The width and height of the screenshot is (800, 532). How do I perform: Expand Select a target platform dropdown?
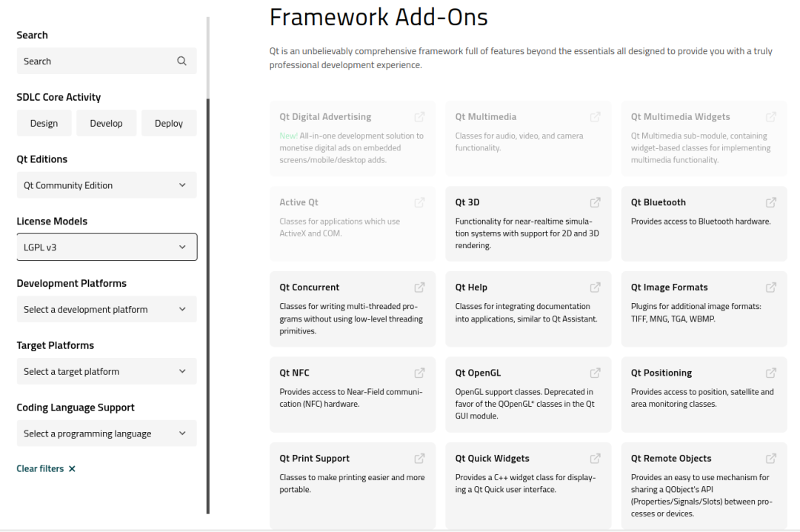[107, 371]
